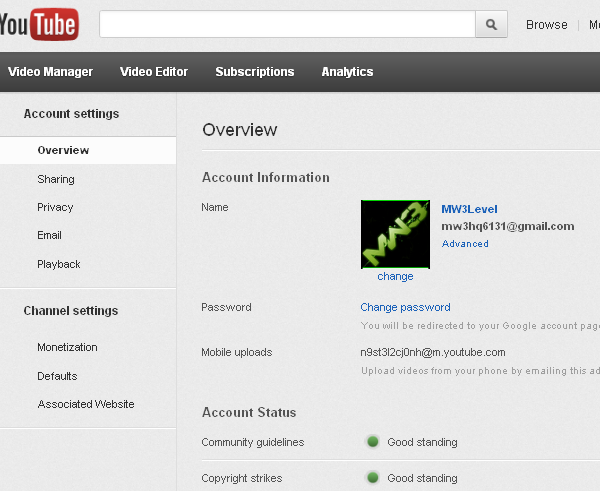Click the search magnifier button
Image resolution: width=600 pixels, height=491 pixels.
click(x=491, y=24)
